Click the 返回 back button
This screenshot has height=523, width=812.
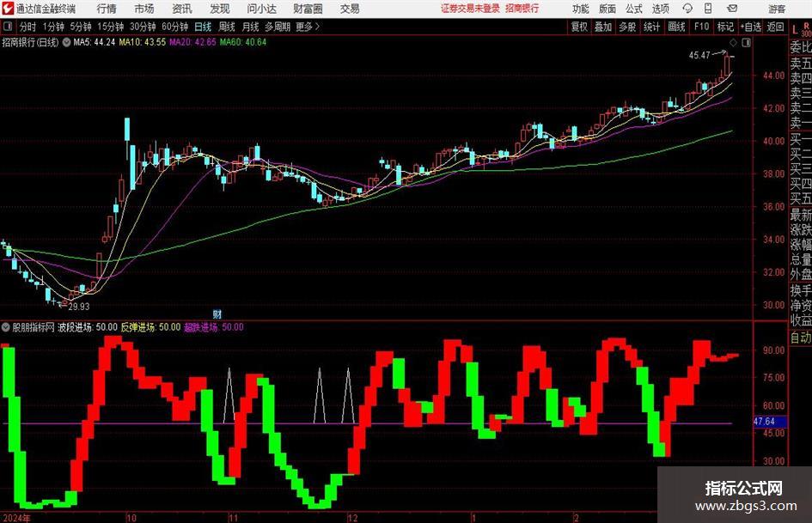pyautogui.click(x=775, y=27)
